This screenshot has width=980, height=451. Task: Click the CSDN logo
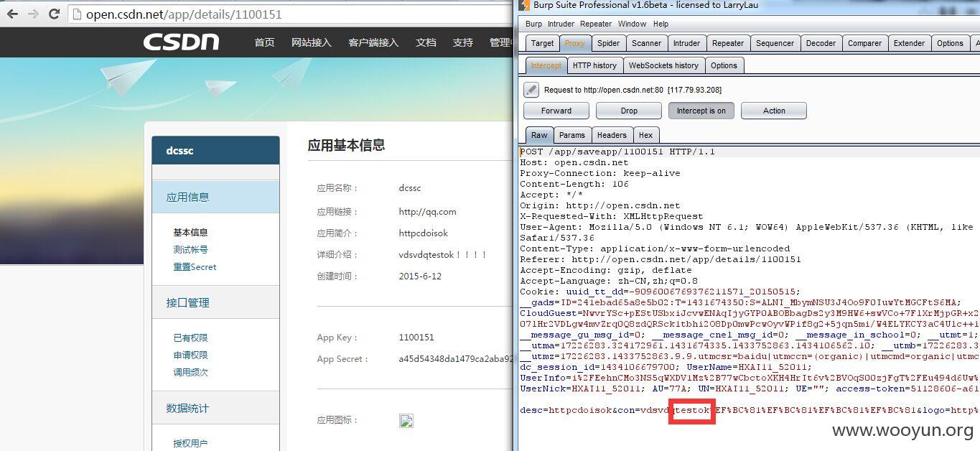(x=181, y=42)
